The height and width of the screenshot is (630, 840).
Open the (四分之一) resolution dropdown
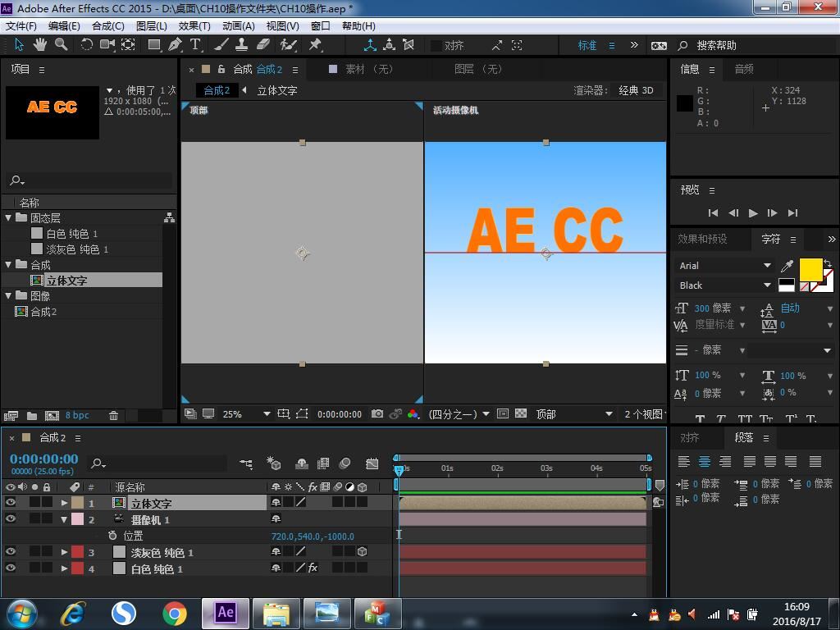point(459,414)
